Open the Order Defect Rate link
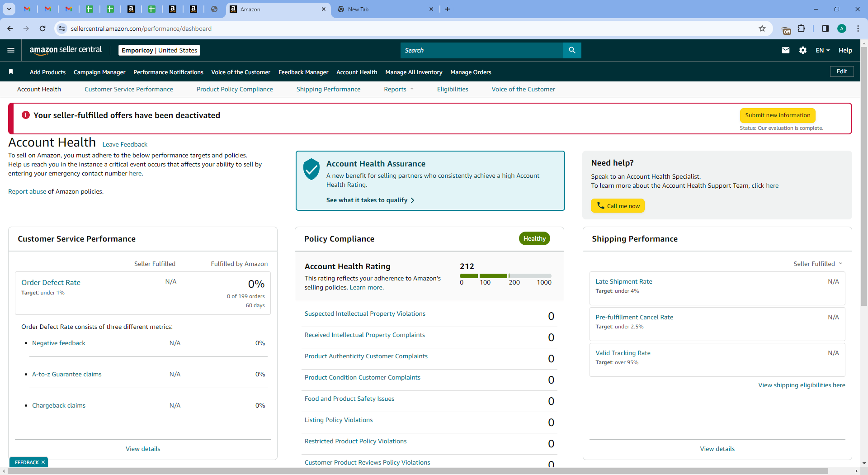Viewport: 868px width, 475px height. pos(51,282)
